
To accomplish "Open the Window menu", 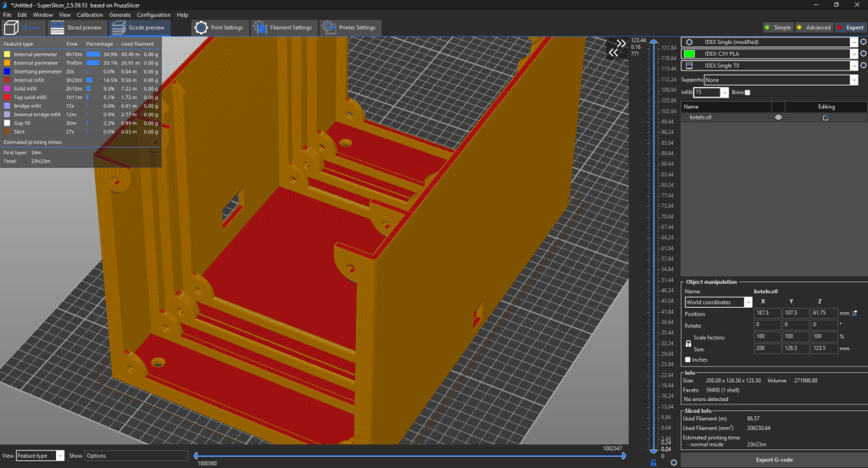I will point(42,15).
